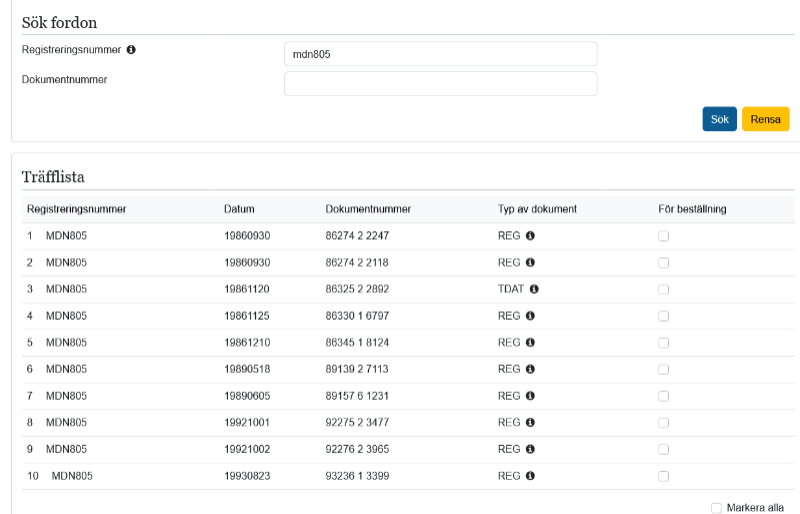Enable the Markera alla checkbox
The width and height of the screenshot is (800, 514).
(x=716, y=508)
